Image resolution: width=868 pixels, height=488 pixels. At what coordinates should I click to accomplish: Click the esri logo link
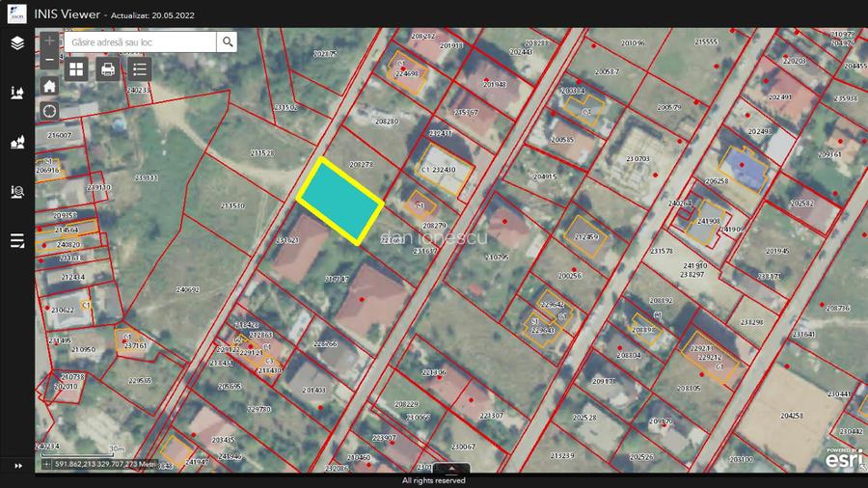[x=844, y=460]
